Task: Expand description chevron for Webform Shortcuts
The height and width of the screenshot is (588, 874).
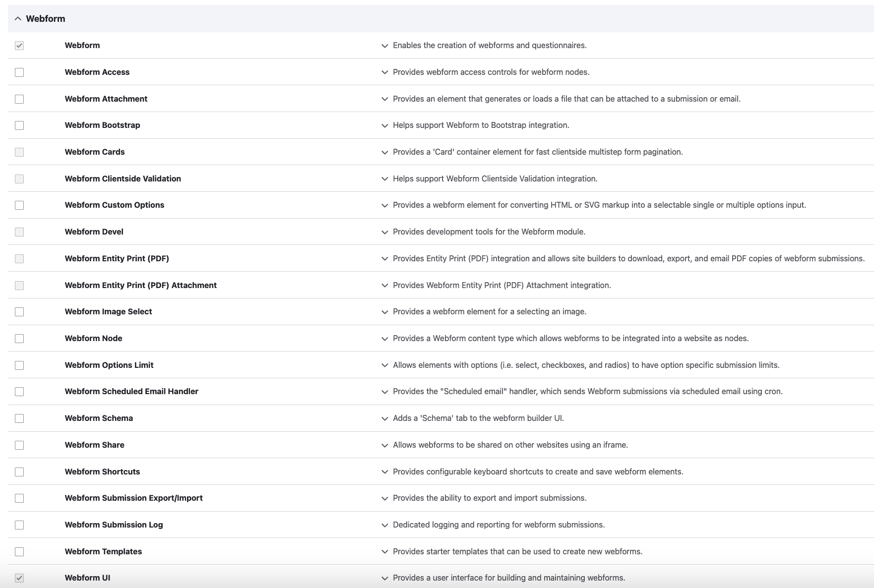Action: (x=384, y=472)
